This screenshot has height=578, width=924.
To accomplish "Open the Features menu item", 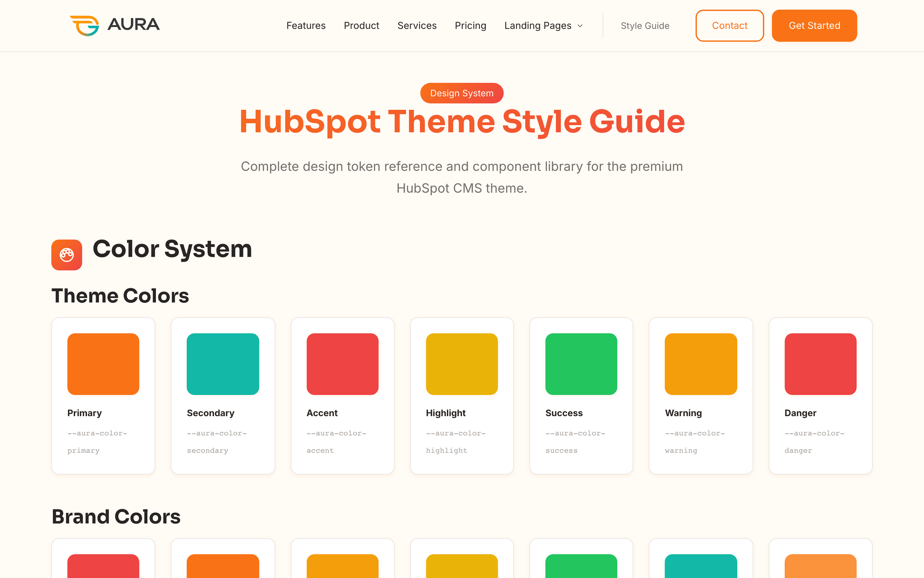I will [306, 25].
